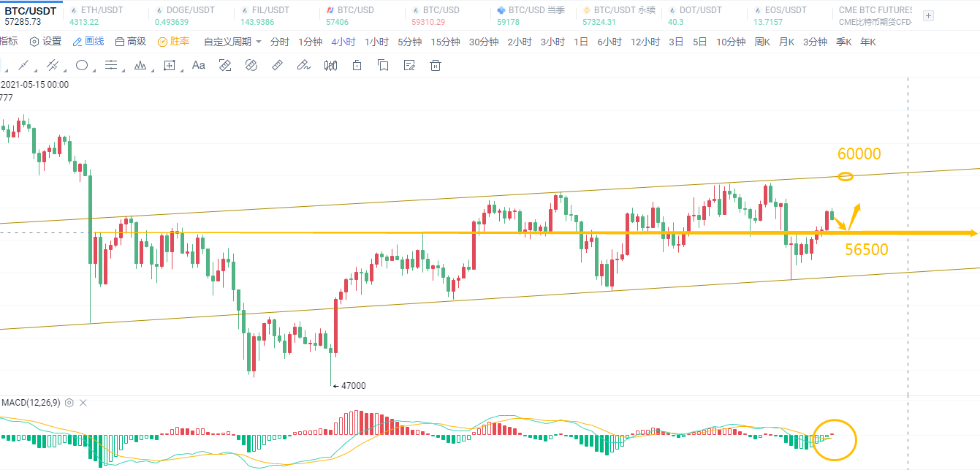This screenshot has height=470, width=980.
Task: Switch to the 15分钟 timeframe
Action: (x=445, y=42)
